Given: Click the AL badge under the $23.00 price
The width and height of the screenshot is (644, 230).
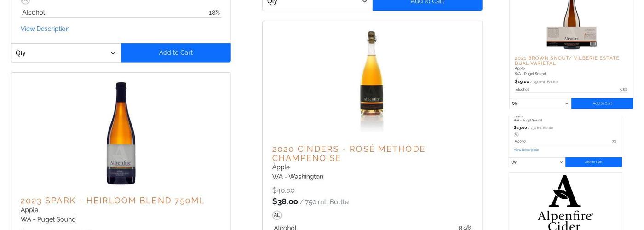Looking at the screenshot, I should pyautogui.click(x=516, y=135).
